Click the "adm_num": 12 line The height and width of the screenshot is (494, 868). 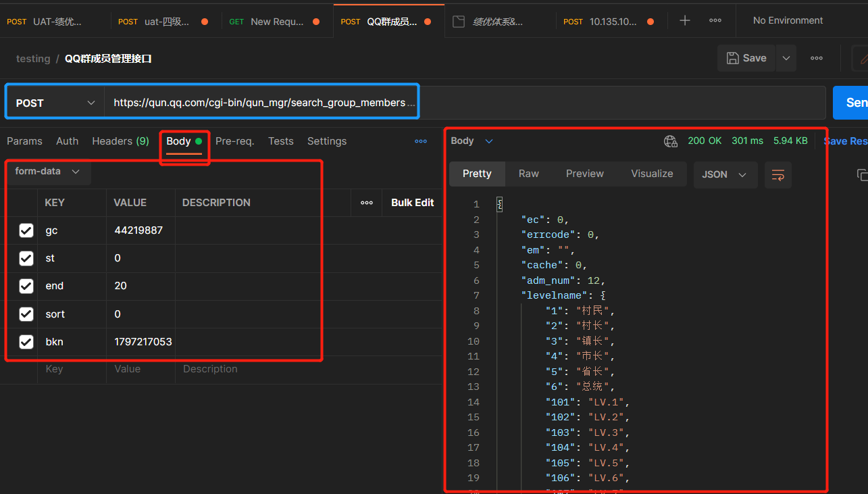click(x=563, y=280)
